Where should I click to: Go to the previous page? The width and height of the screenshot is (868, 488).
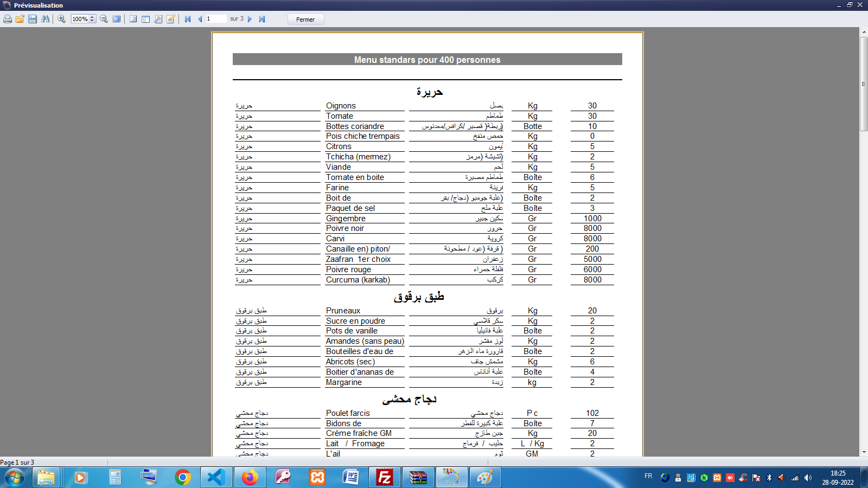coord(200,19)
